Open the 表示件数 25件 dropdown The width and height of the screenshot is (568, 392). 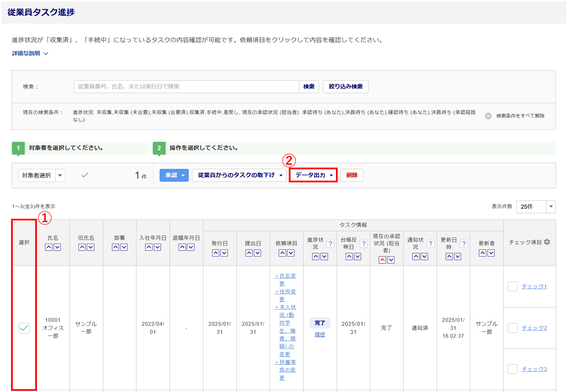536,207
